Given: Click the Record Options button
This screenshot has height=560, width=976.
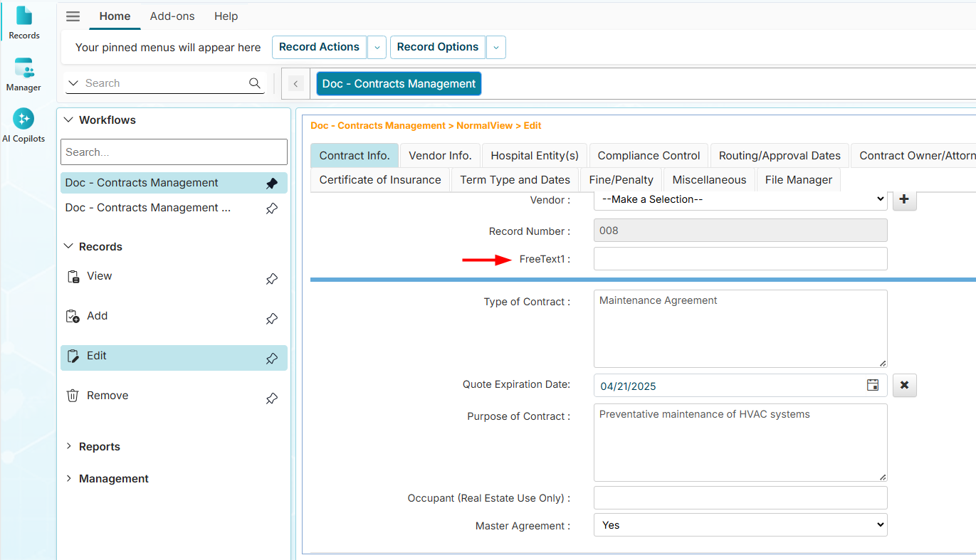Looking at the screenshot, I should [x=437, y=47].
